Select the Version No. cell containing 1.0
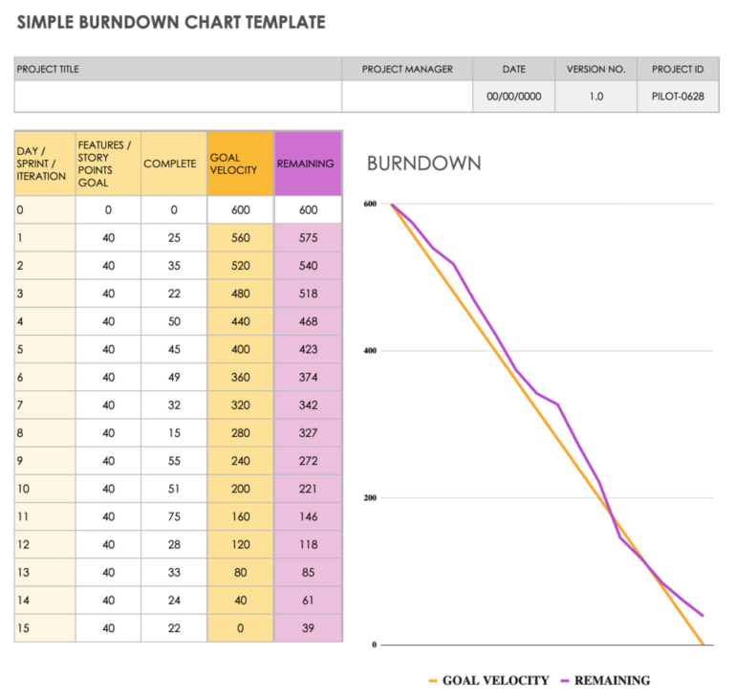The height and width of the screenshot is (700, 736). [x=595, y=97]
